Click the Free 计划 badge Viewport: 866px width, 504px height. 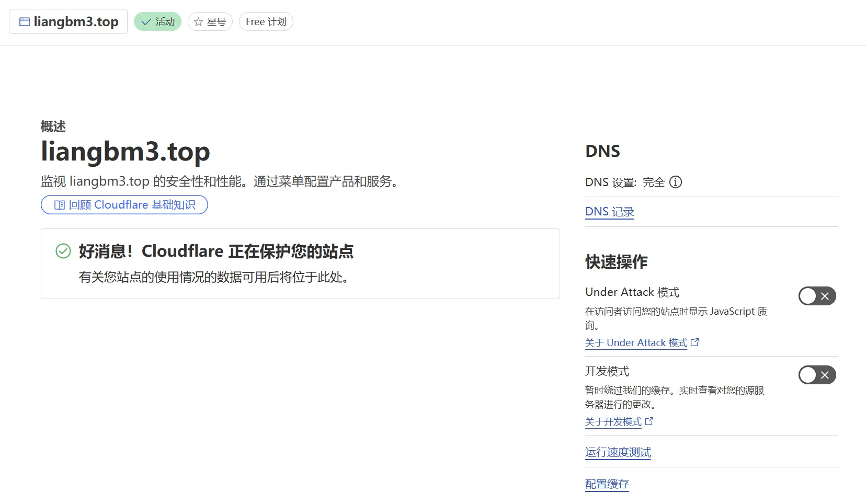pyautogui.click(x=266, y=22)
